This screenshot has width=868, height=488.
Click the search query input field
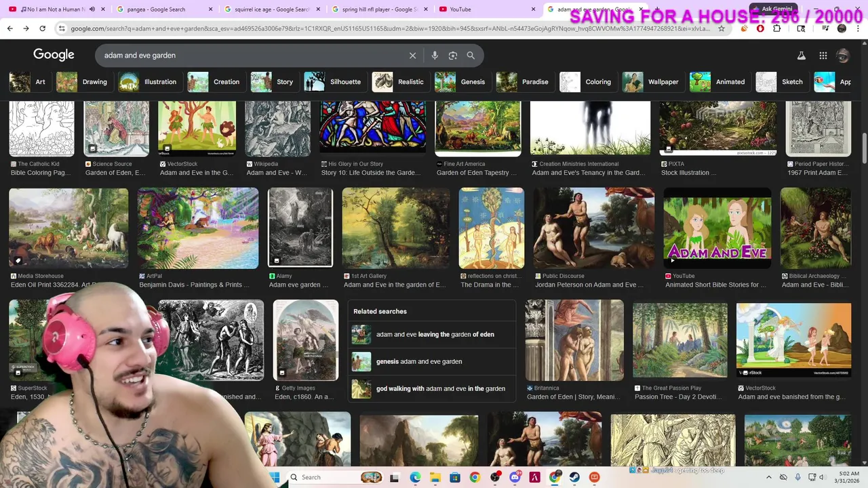(x=251, y=56)
